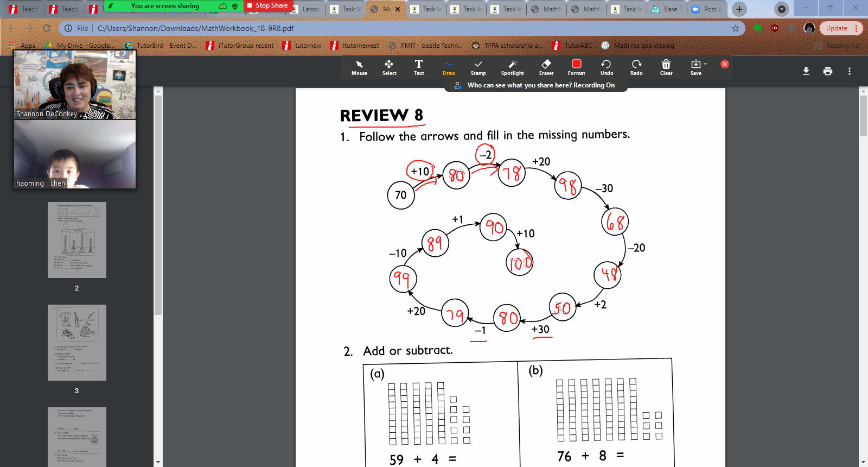Open the Reading list panel
This screenshot has width=868, height=467.
point(837,46)
